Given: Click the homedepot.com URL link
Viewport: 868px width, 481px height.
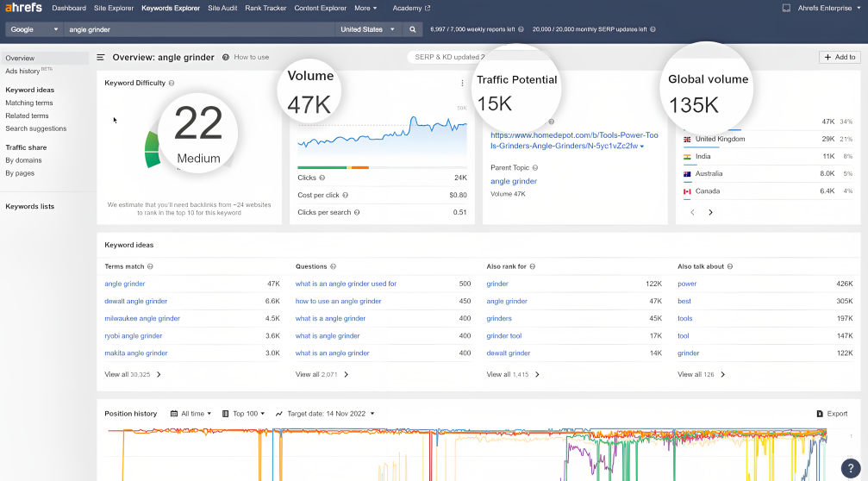Looking at the screenshot, I should coord(574,141).
